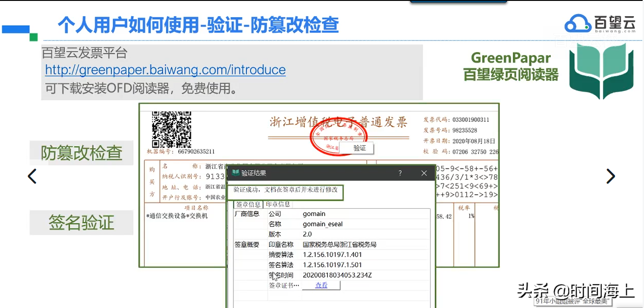Select the gomain_eseal name value

(322, 224)
